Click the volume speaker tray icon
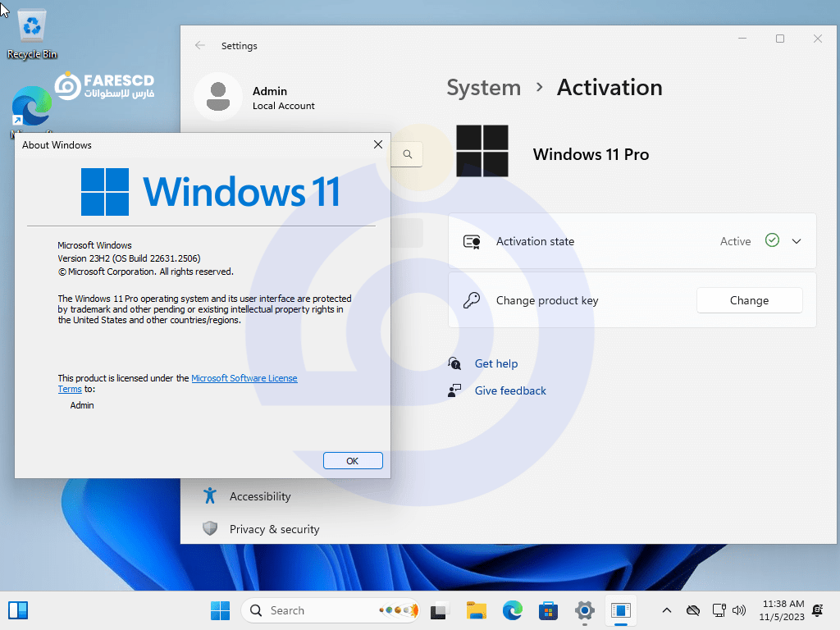This screenshot has width=840, height=630. 739,610
